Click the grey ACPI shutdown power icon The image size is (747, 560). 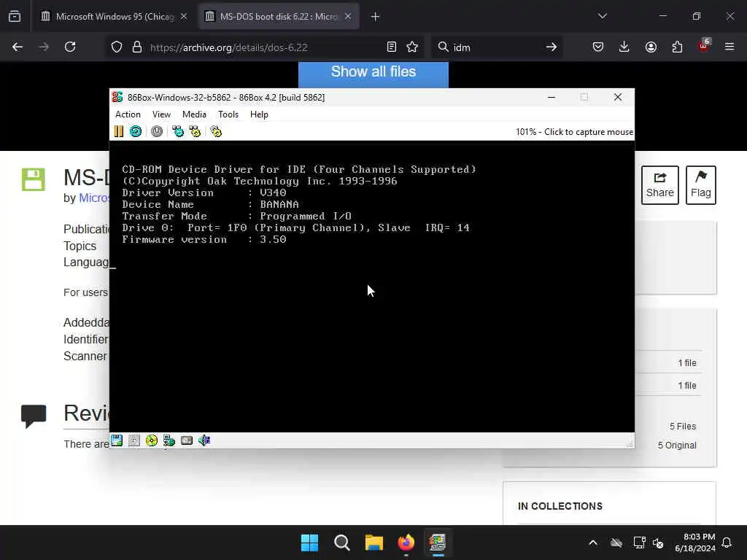pos(157,131)
